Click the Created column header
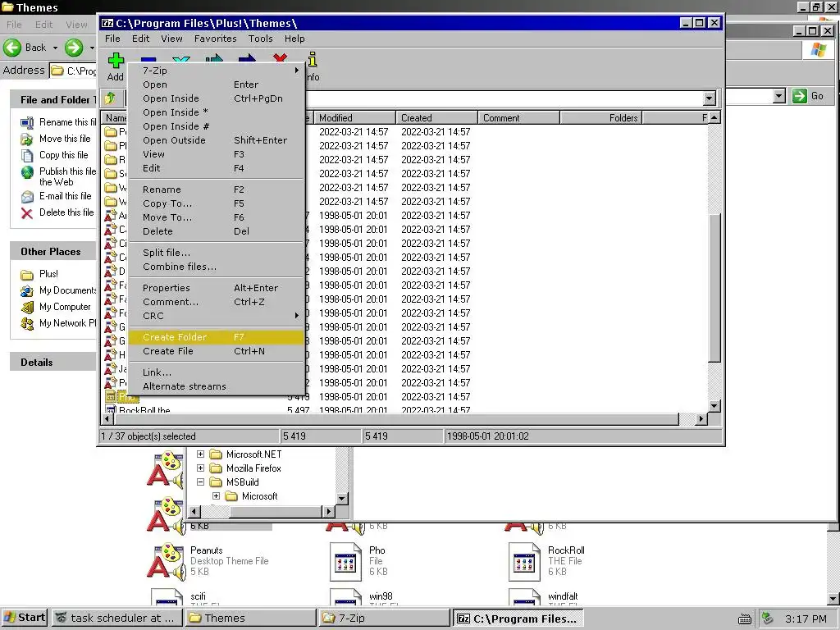The width and height of the screenshot is (840, 630). coord(436,118)
